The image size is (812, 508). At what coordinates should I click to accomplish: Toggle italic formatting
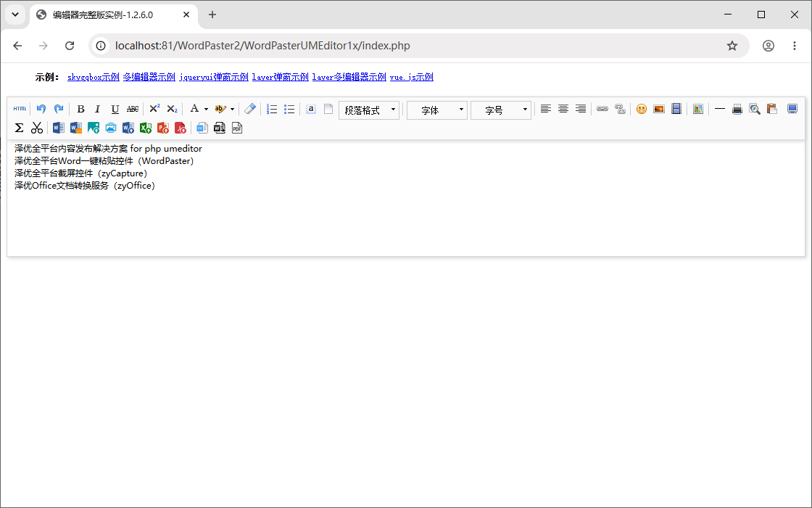97,109
